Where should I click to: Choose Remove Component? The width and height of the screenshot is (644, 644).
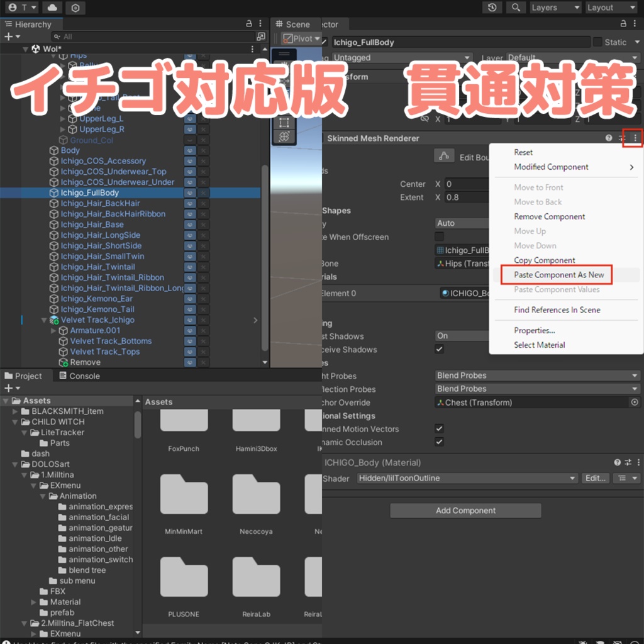549,216
